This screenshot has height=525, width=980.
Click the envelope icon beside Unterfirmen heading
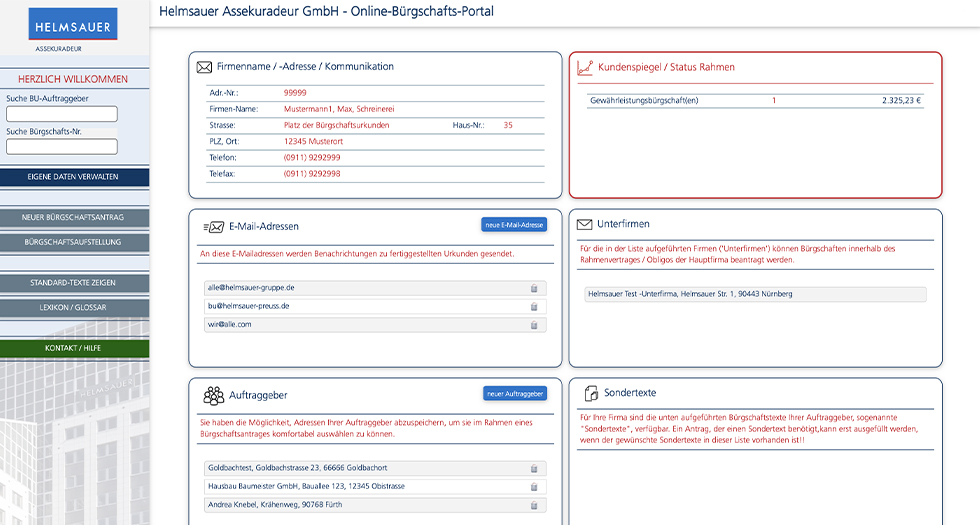[584, 224]
